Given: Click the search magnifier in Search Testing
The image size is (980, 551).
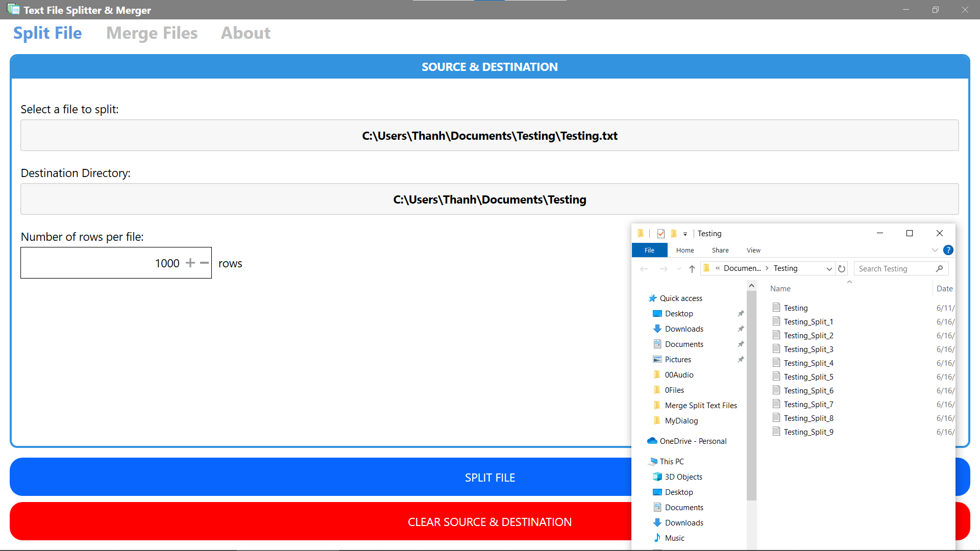Looking at the screenshot, I should (x=939, y=269).
